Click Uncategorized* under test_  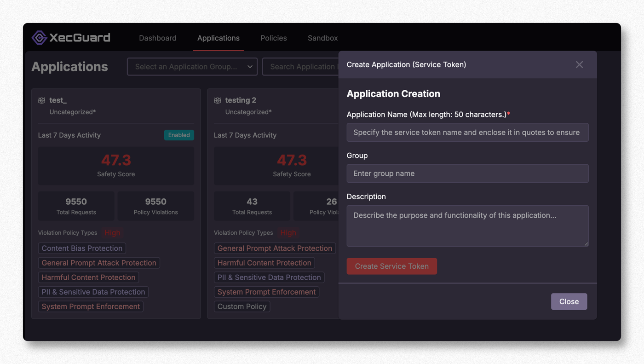[x=73, y=112]
